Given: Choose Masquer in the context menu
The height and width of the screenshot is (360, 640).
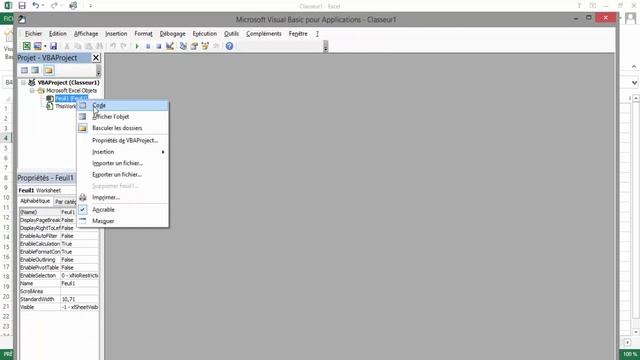Looking at the screenshot, I should click(x=123, y=221).
